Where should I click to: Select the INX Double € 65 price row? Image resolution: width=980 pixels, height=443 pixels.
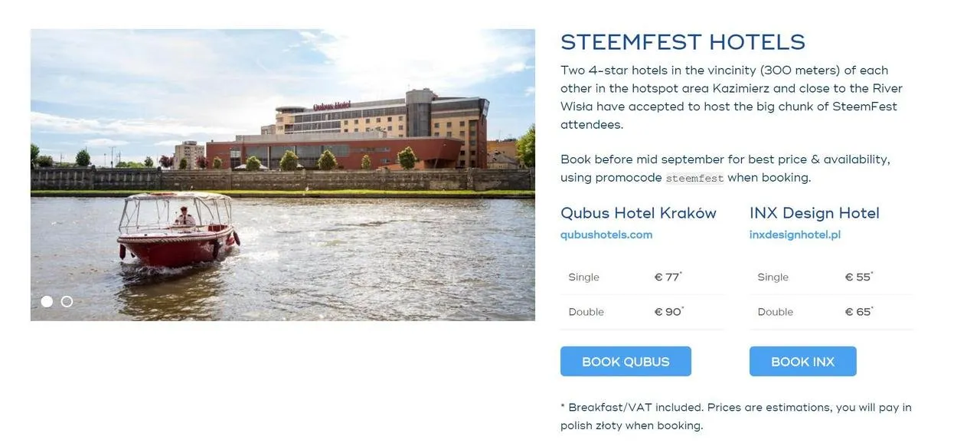click(x=831, y=312)
